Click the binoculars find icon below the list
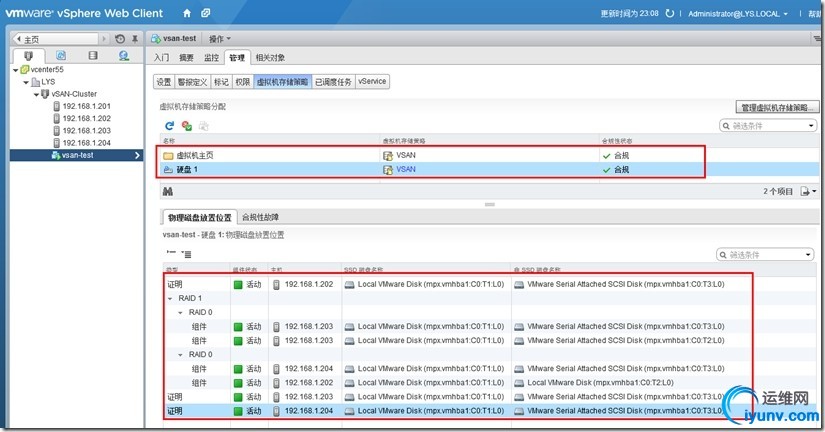Screen dimensions: 825x432 tap(168, 192)
